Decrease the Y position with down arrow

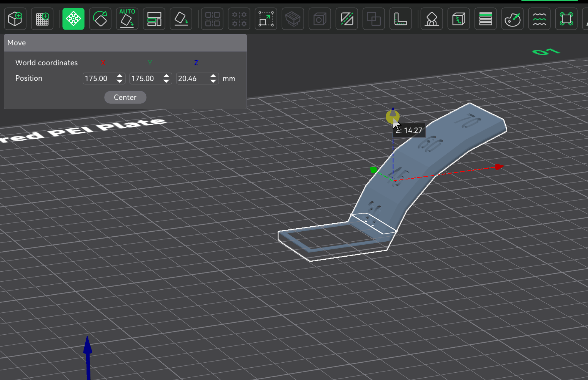point(166,81)
